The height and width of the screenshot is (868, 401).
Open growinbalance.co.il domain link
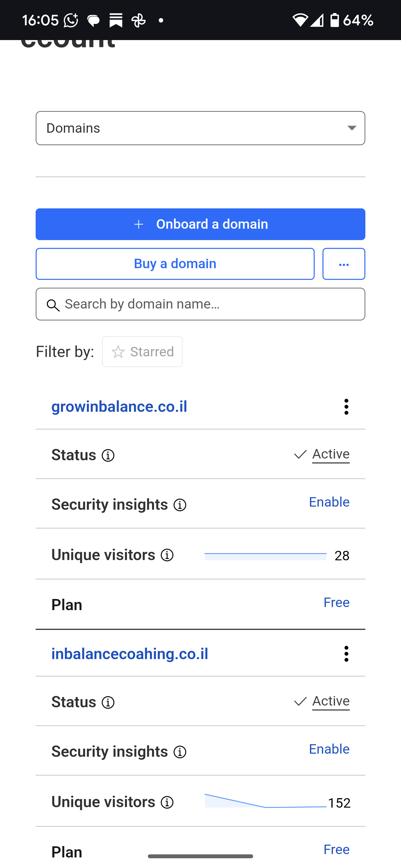[x=119, y=407]
